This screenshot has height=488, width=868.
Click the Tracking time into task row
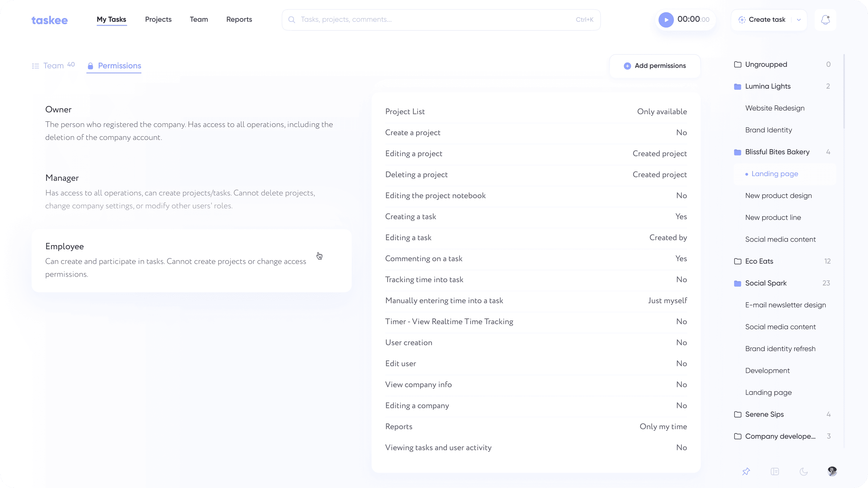point(536,280)
